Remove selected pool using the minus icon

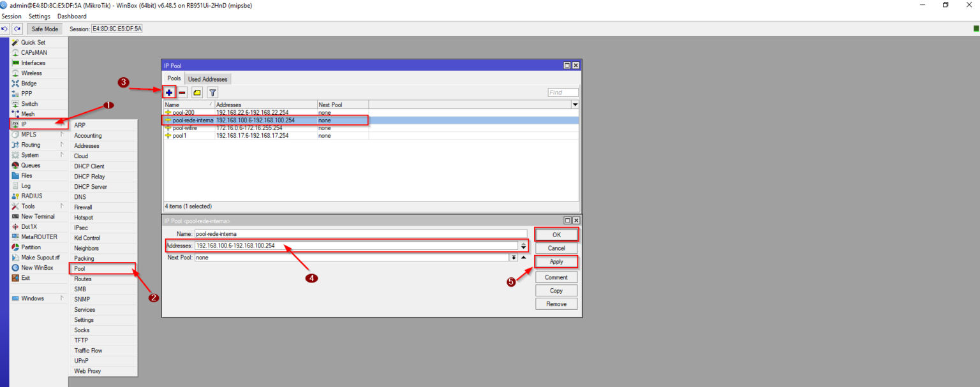point(182,92)
